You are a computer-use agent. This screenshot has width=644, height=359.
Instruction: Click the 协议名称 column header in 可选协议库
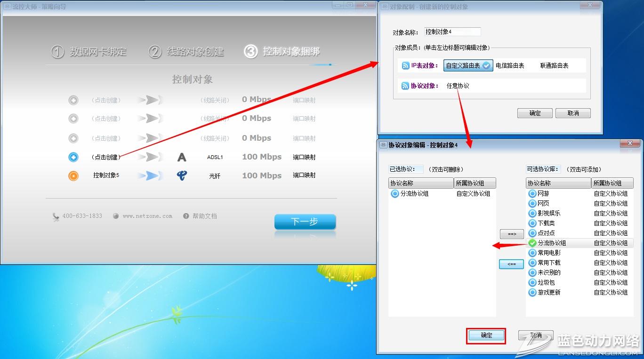tap(558, 183)
